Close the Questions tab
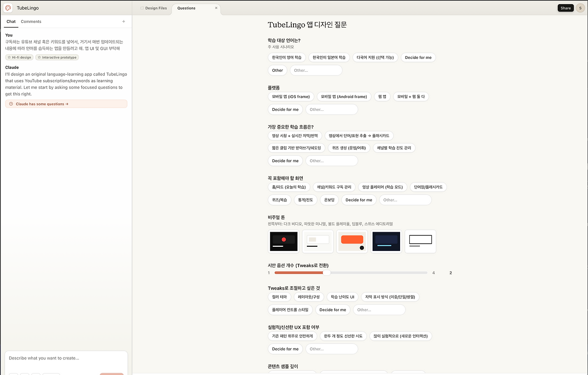 click(216, 8)
